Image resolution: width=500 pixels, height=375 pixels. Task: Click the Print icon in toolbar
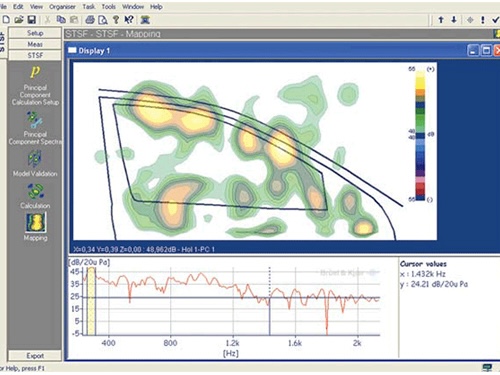point(90,20)
